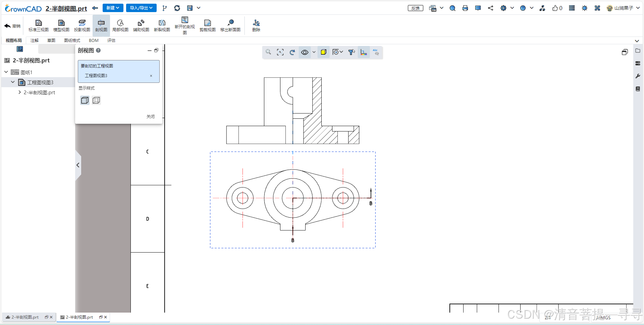Click the 删除 toolbar icon

[256, 25]
